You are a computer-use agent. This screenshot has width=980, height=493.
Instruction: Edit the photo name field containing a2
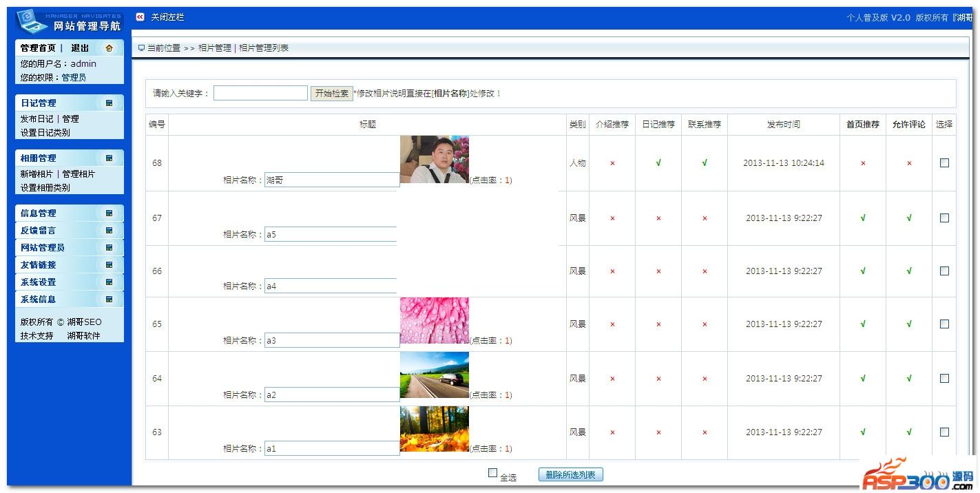(x=332, y=395)
